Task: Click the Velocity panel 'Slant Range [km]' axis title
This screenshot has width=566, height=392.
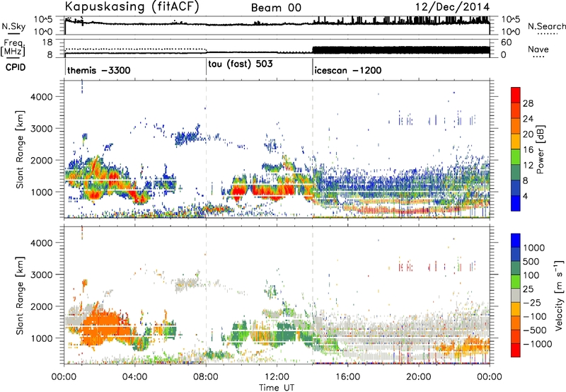Action: click(20, 295)
